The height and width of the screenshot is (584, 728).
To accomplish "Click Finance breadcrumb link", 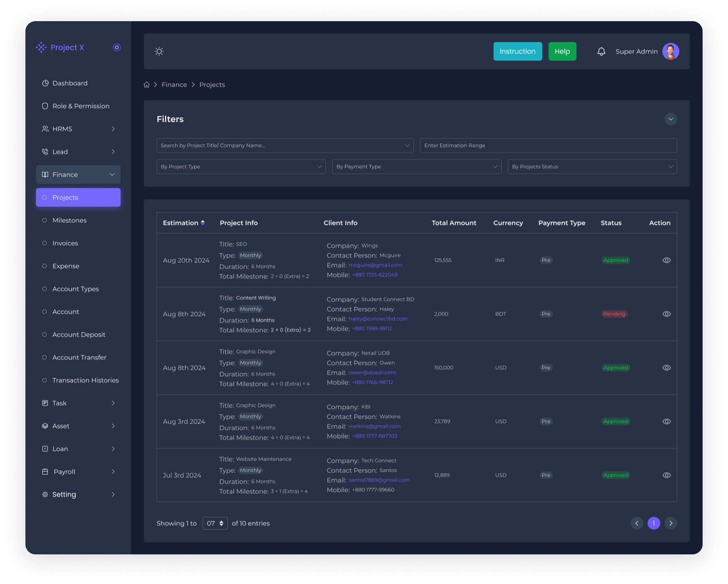I will point(174,85).
